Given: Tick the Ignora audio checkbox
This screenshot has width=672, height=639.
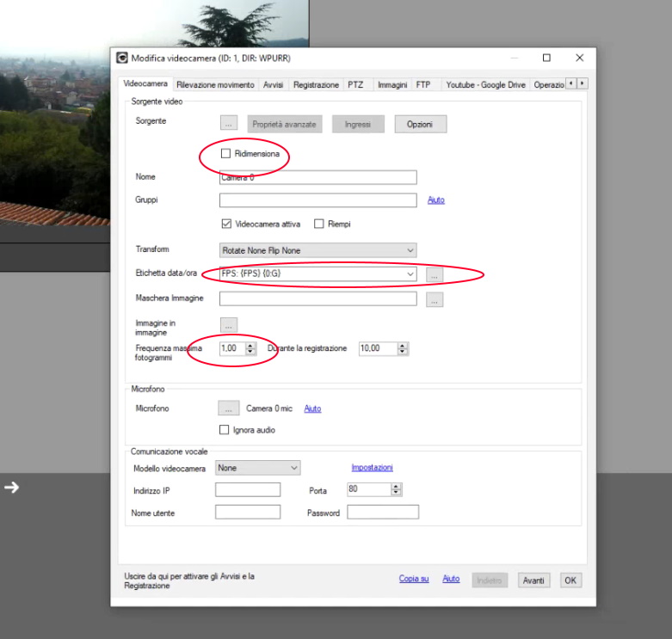Looking at the screenshot, I should click(x=225, y=429).
